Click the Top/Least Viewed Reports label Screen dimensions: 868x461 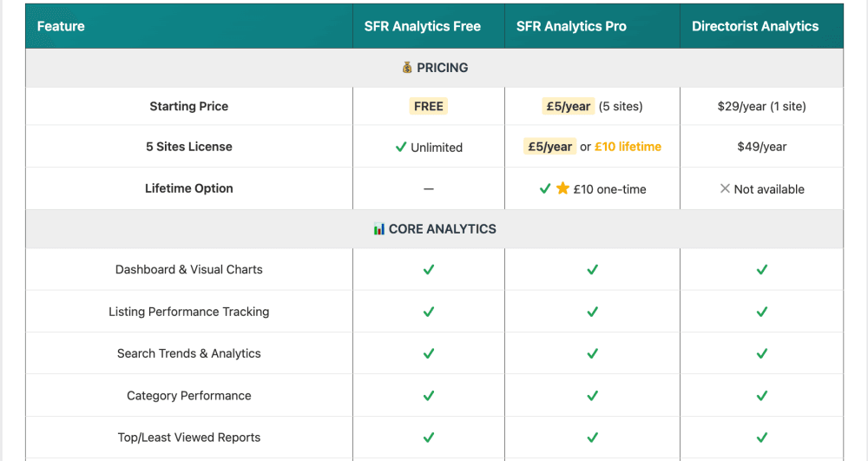(188, 438)
